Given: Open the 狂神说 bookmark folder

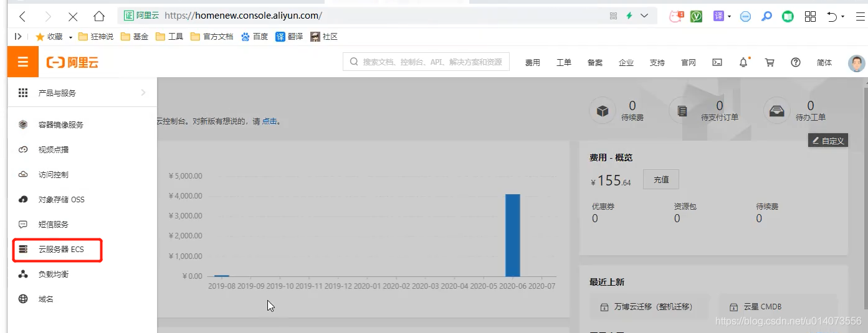Looking at the screenshot, I should point(96,37).
